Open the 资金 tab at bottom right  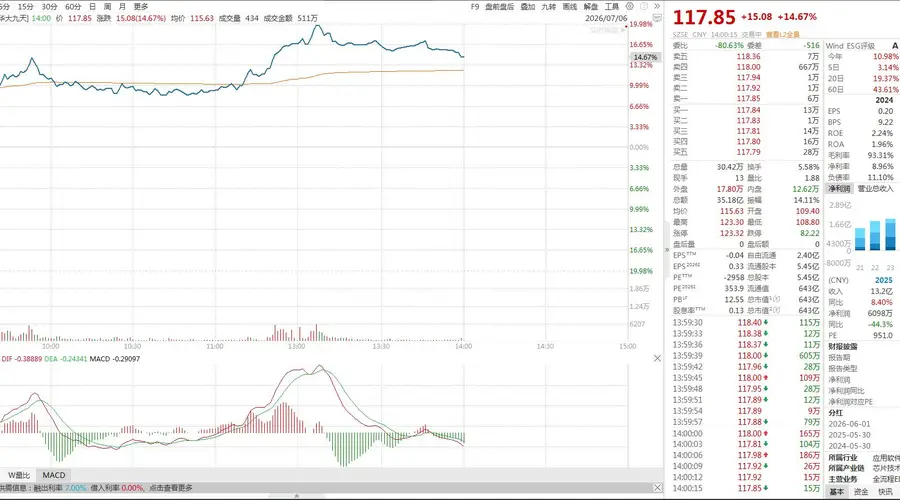pos(861,491)
